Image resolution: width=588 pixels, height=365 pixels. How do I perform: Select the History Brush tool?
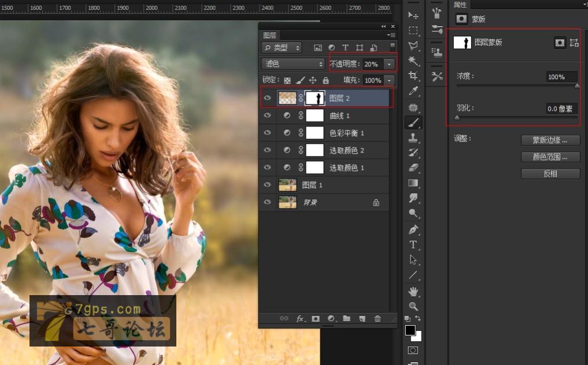point(413,152)
